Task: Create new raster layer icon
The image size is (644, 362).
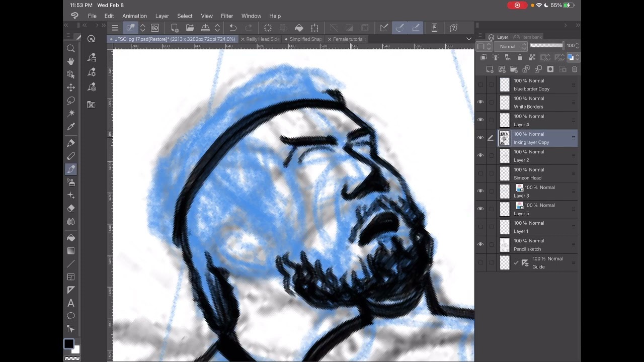Action: pyautogui.click(x=490, y=69)
